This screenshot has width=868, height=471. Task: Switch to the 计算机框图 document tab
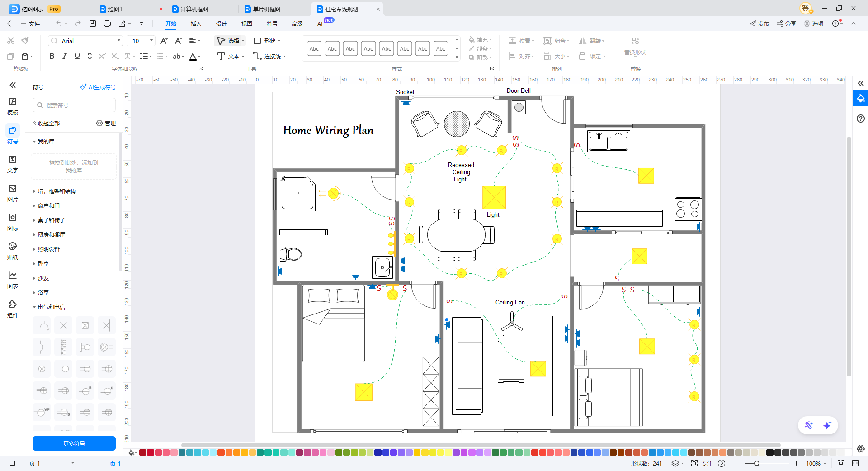194,9
